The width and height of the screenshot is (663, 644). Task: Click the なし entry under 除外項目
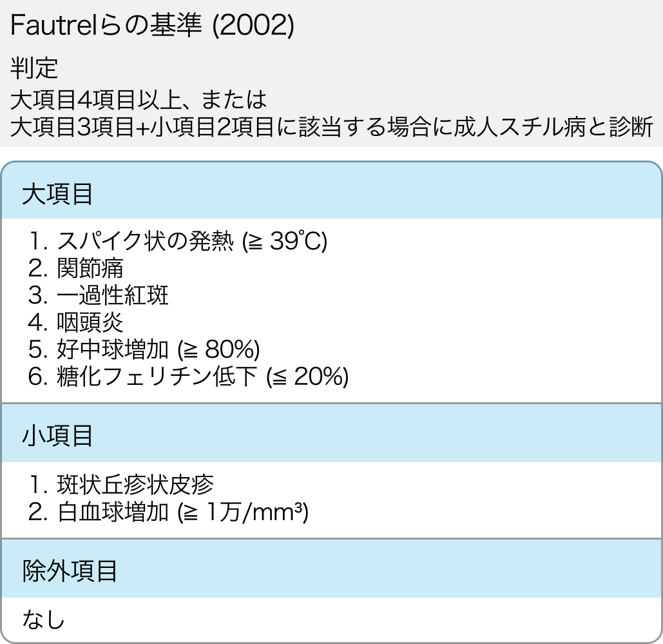tap(44, 620)
